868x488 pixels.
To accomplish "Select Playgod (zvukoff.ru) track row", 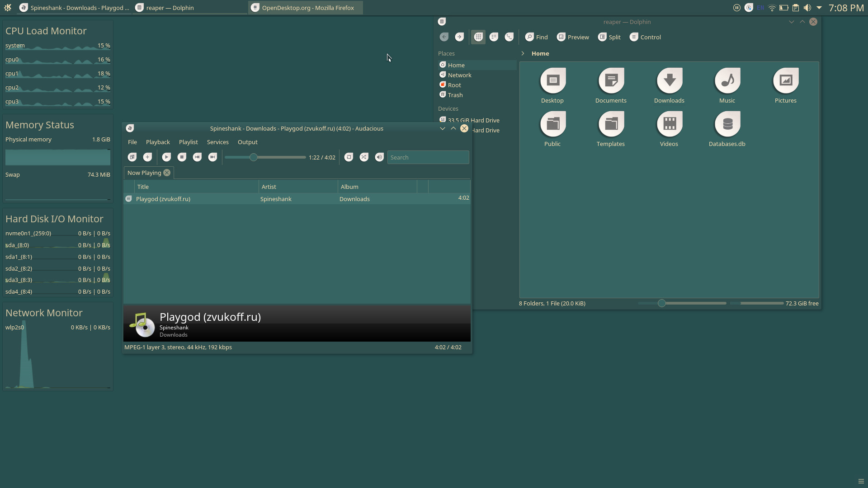I will pos(297,199).
